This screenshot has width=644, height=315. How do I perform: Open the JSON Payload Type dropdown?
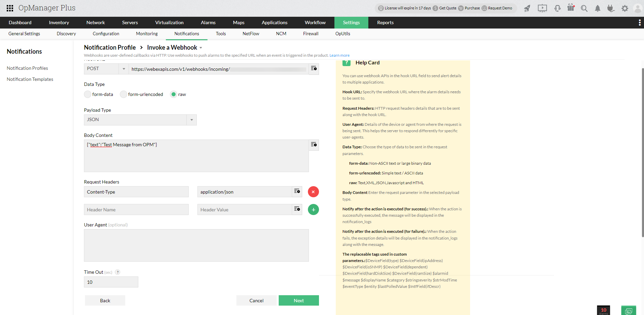191,120
